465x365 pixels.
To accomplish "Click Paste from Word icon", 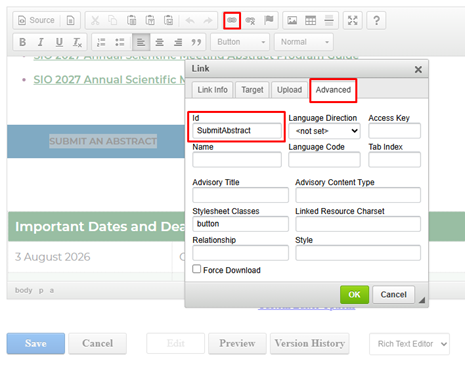I will 168,20.
